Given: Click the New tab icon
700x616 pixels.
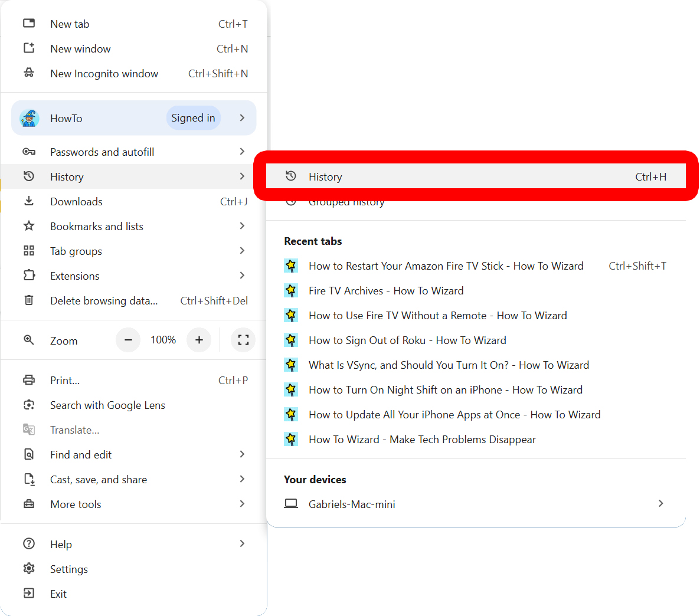Looking at the screenshot, I should point(29,24).
